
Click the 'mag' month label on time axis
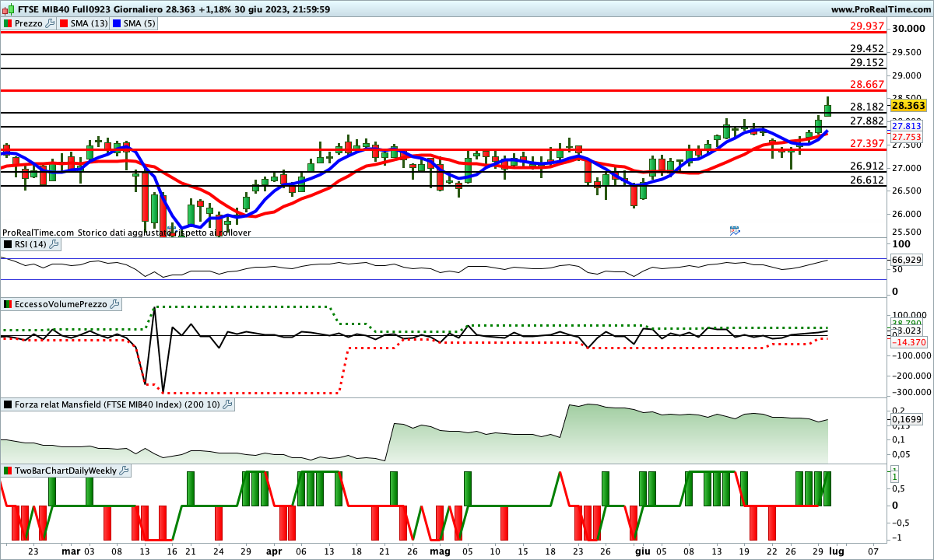coord(440,551)
